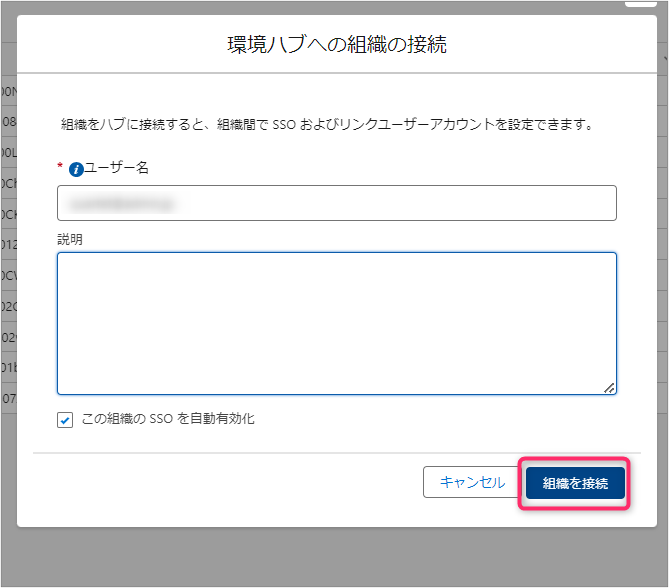Click the 説明 field label
The height and width of the screenshot is (588, 669).
click(70, 239)
